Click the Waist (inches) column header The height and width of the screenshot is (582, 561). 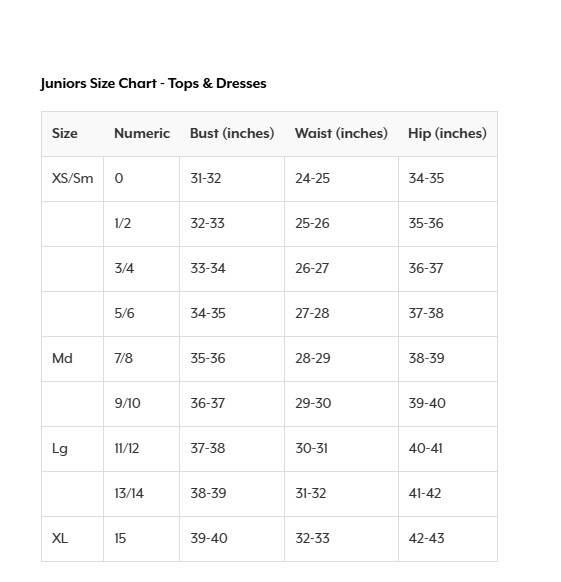pyautogui.click(x=341, y=133)
